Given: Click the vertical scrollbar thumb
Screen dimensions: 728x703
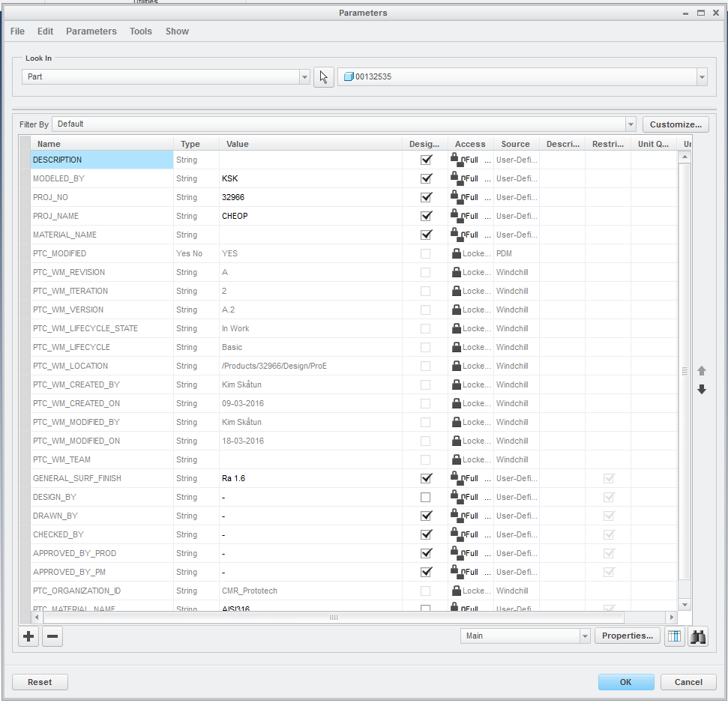Looking at the screenshot, I should coord(685,371).
